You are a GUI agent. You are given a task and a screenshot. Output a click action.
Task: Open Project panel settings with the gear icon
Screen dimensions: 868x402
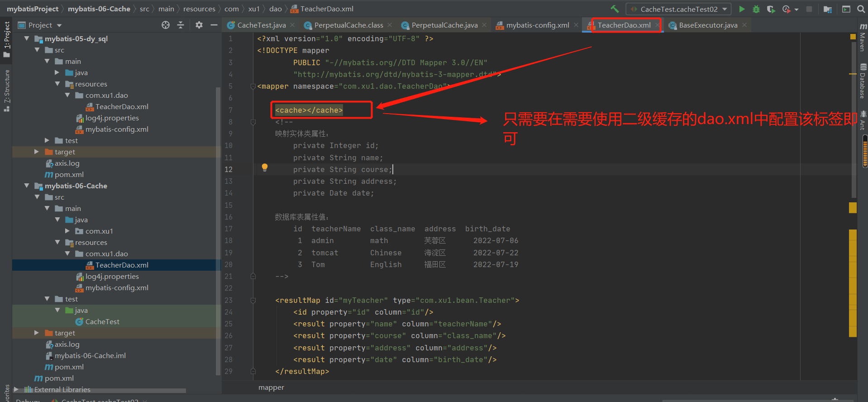[x=199, y=25]
